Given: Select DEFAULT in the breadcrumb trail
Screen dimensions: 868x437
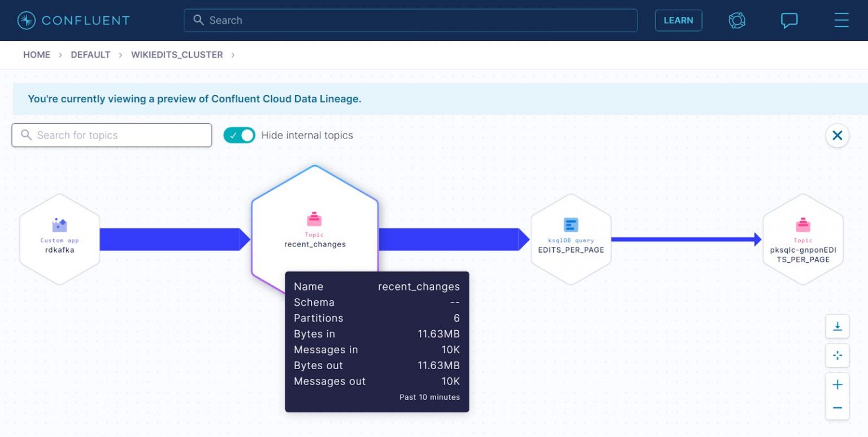Looking at the screenshot, I should pyautogui.click(x=90, y=54).
